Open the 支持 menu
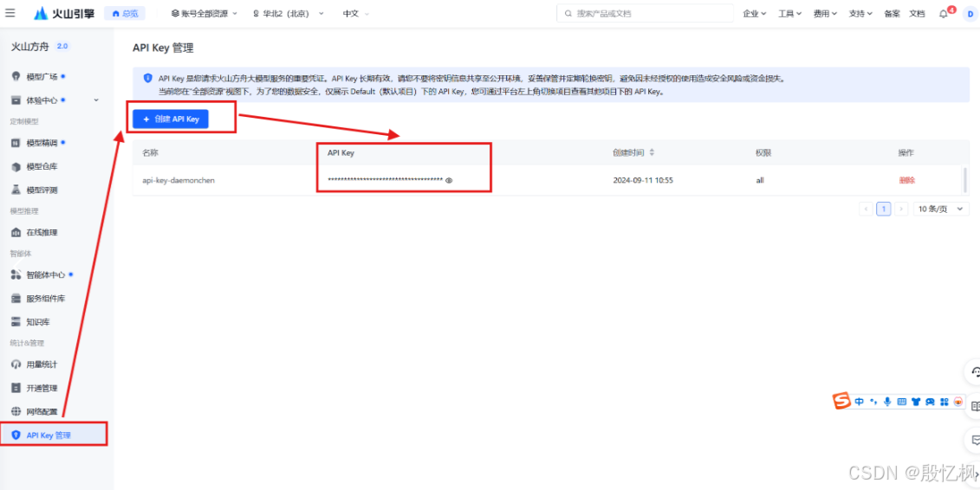The width and height of the screenshot is (980, 490). pos(860,13)
